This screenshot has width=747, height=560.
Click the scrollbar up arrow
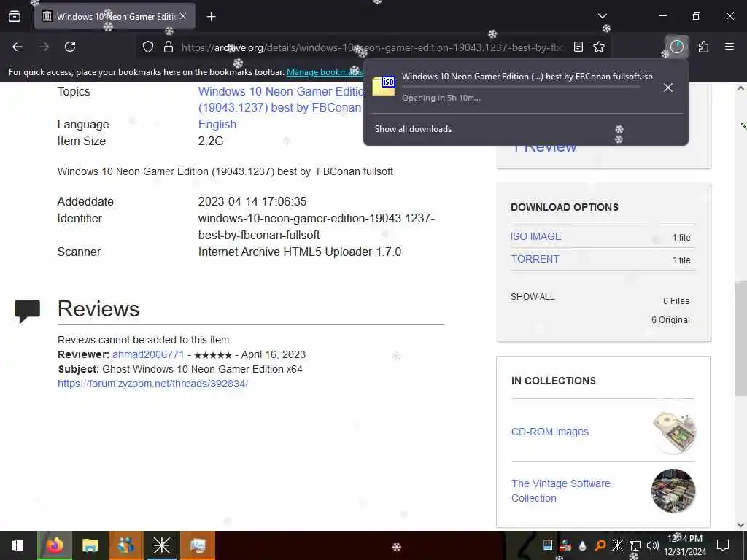[x=740, y=88]
